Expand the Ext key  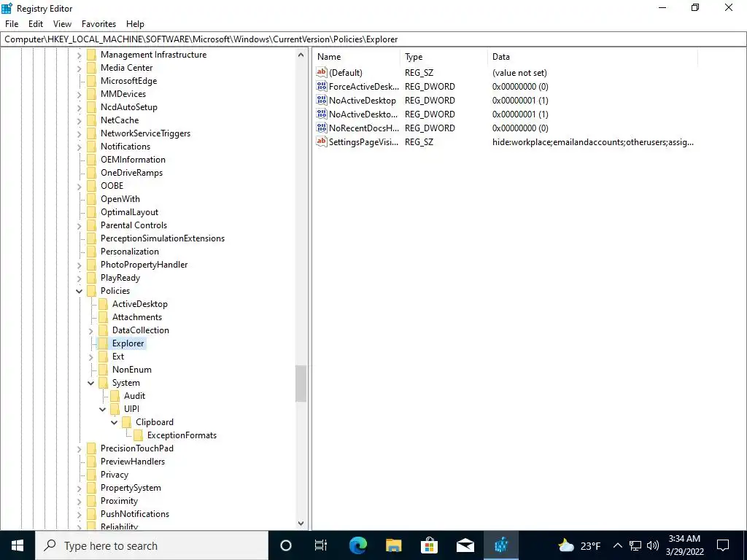tap(91, 357)
